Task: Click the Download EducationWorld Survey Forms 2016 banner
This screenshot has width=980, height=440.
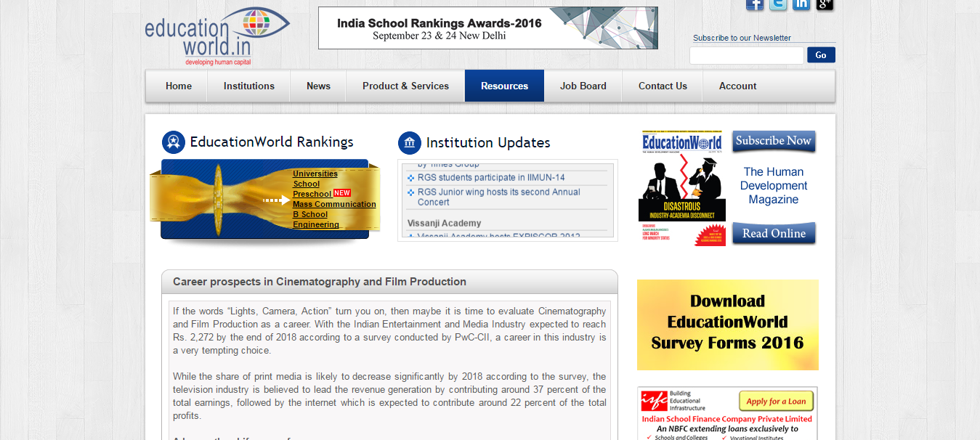Action: 728,325
